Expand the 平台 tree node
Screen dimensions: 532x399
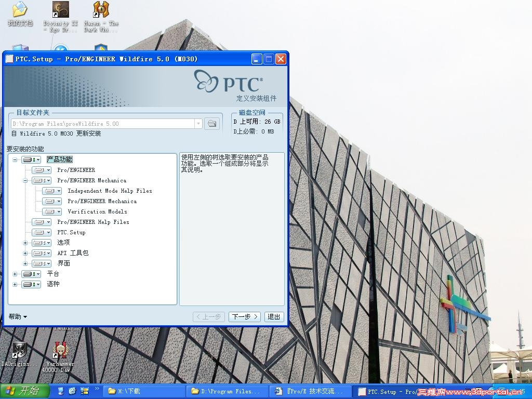[15, 274]
